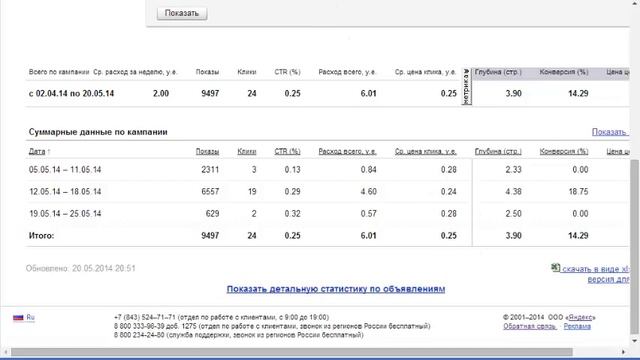Select the 05.05.14 – 11.05.14 date row

tap(65, 170)
